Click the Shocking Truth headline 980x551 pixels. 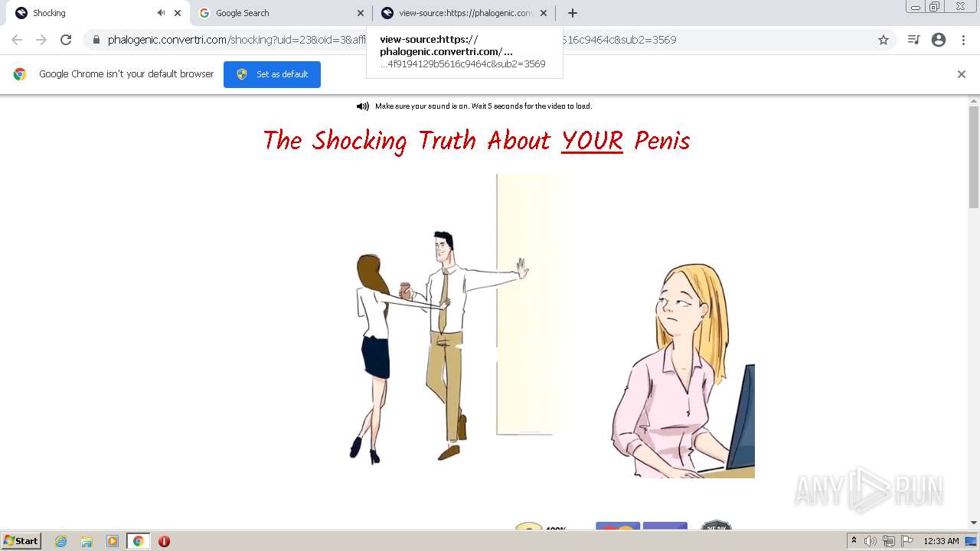pos(476,141)
